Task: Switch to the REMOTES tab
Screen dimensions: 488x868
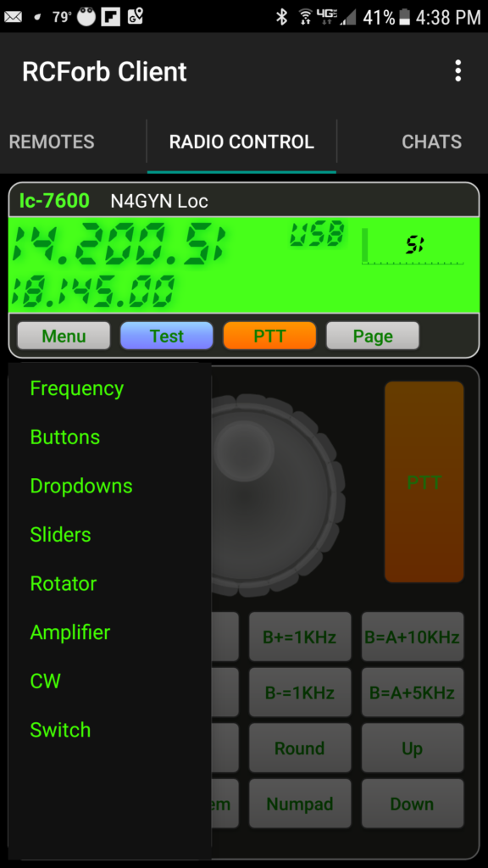Action: tap(52, 142)
